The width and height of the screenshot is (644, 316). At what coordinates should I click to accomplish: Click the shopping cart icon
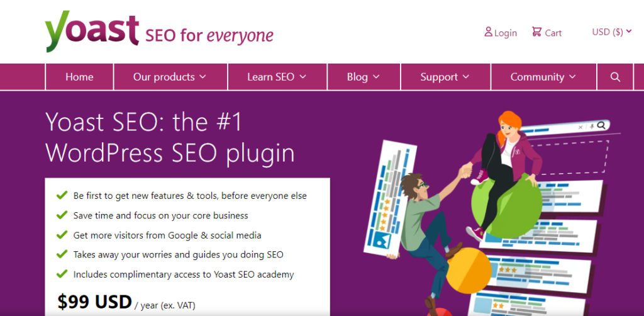536,31
